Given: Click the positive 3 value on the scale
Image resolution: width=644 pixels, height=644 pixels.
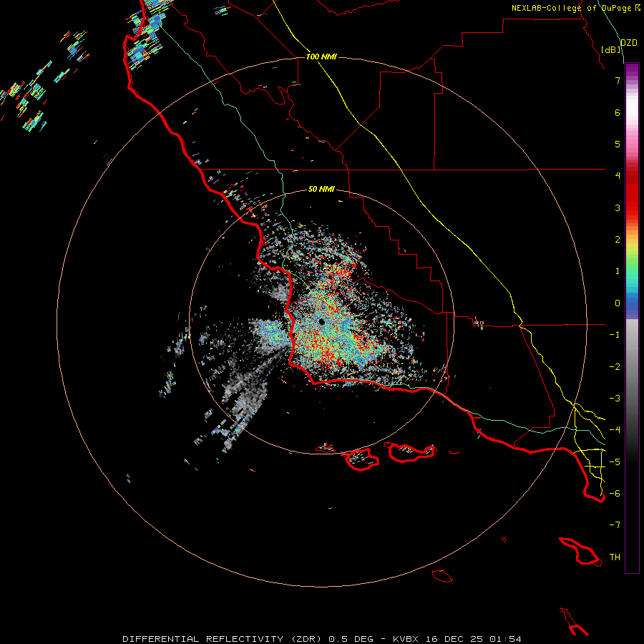Looking at the screenshot, I should click(x=618, y=208).
